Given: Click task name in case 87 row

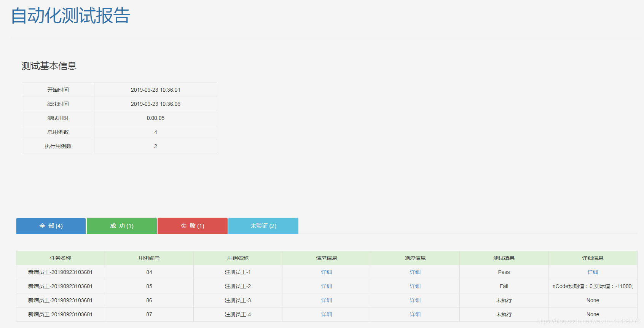Looking at the screenshot, I should click(x=61, y=314).
